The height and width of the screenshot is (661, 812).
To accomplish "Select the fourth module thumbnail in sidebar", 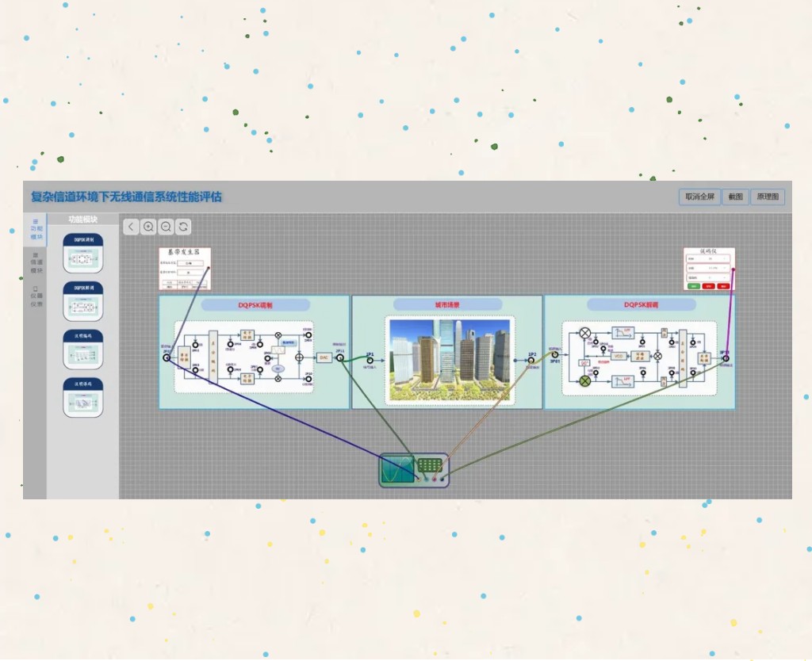I will coord(83,398).
